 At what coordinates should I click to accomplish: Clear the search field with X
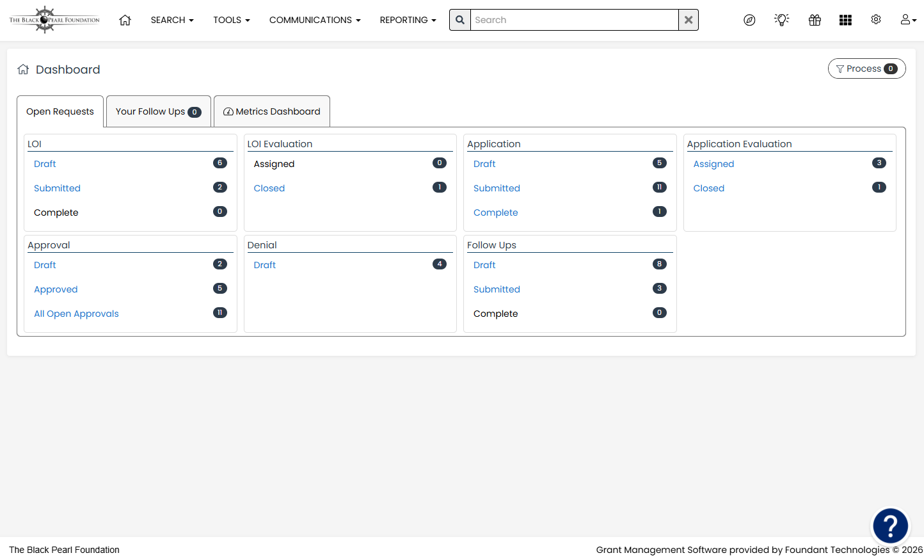point(689,20)
